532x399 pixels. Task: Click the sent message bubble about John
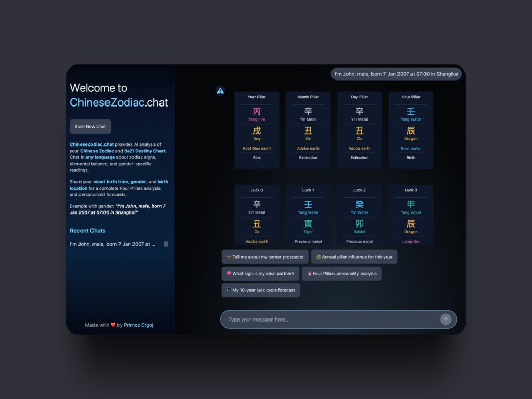coord(396,74)
